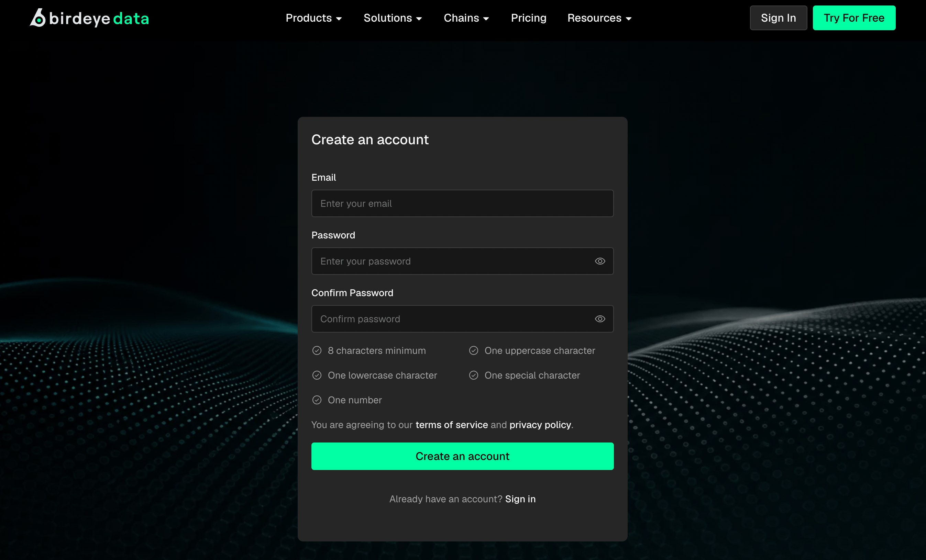The height and width of the screenshot is (560, 926).
Task: Expand the Chains dropdown menu
Action: coord(466,18)
